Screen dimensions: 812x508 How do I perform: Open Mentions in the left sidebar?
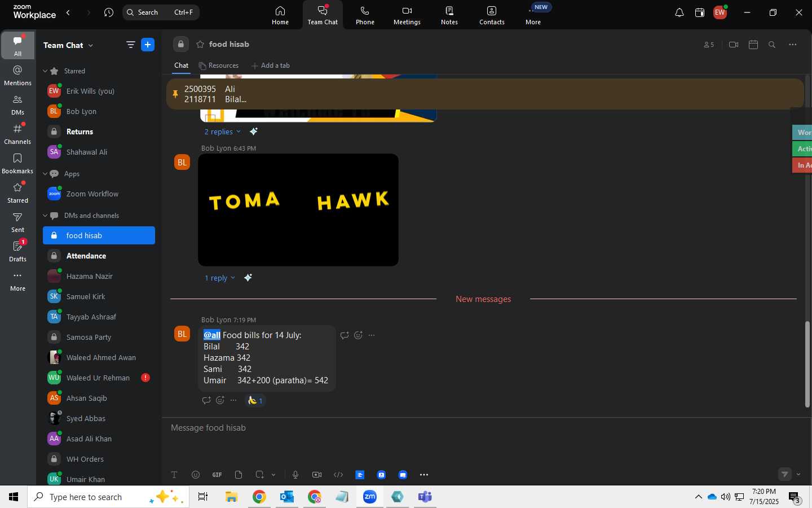coord(18,75)
